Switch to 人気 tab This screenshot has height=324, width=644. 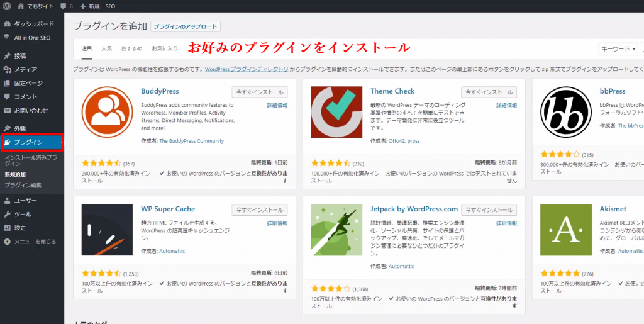point(107,48)
